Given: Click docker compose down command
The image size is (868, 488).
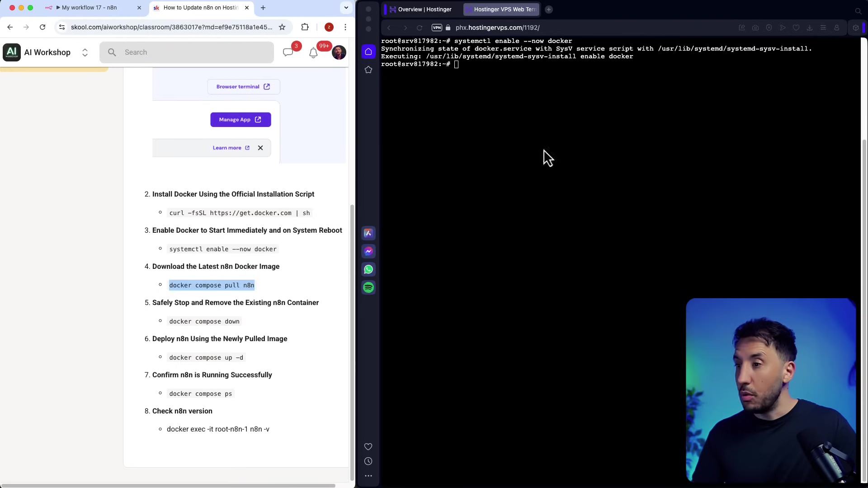Looking at the screenshot, I should coord(204,321).
